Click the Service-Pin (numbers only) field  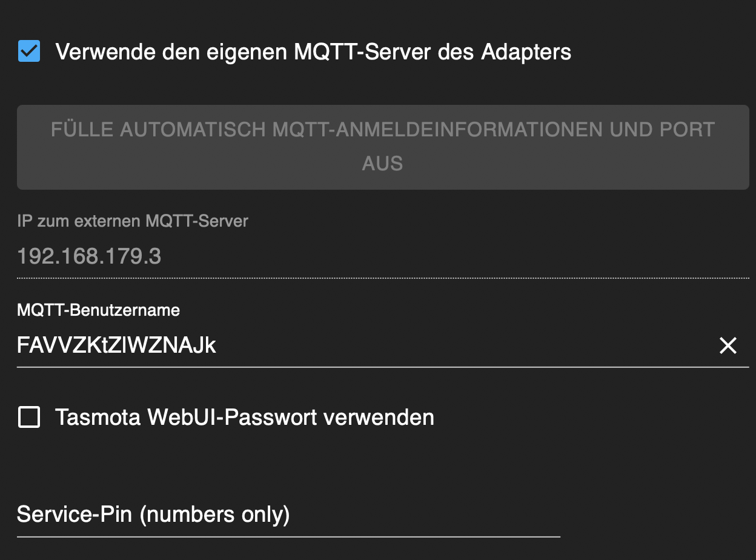[x=288, y=515]
